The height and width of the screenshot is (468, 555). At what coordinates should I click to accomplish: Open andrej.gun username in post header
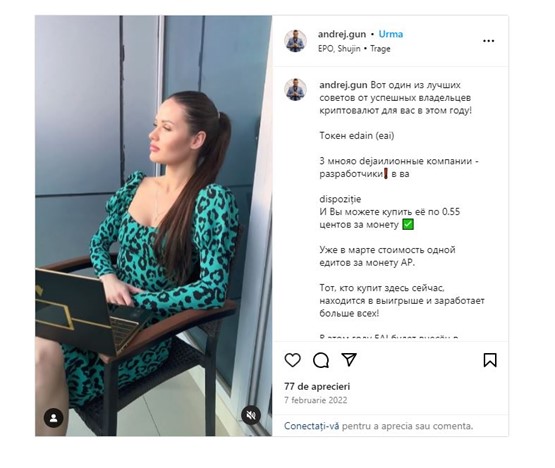coord(342,34)
